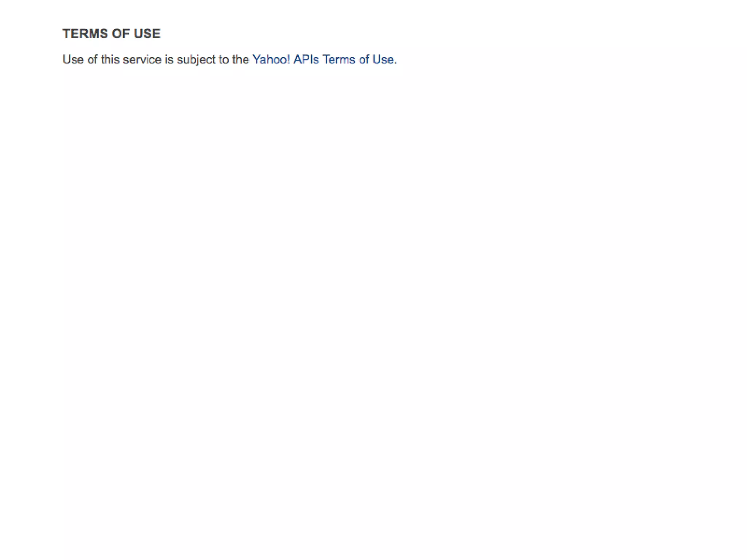Click the word "to" after "subject"

(224, 59)
